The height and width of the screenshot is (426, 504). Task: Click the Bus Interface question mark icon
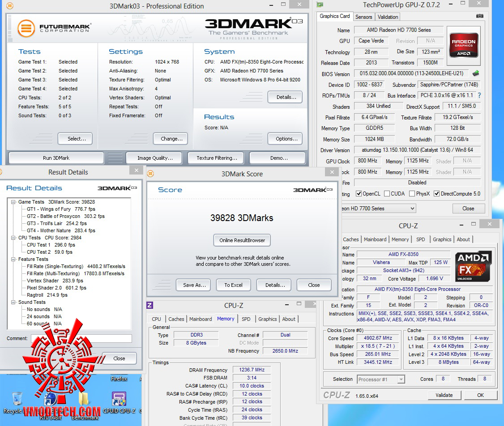[479, 95]
